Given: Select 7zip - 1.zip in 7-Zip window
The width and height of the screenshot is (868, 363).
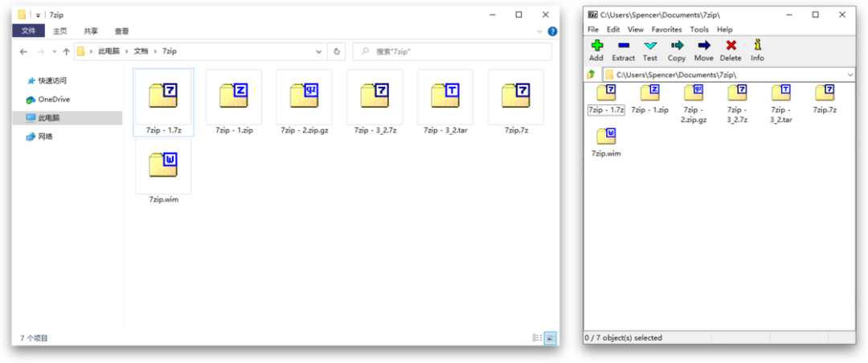Looking at the screenshot, I should point(650,100).
